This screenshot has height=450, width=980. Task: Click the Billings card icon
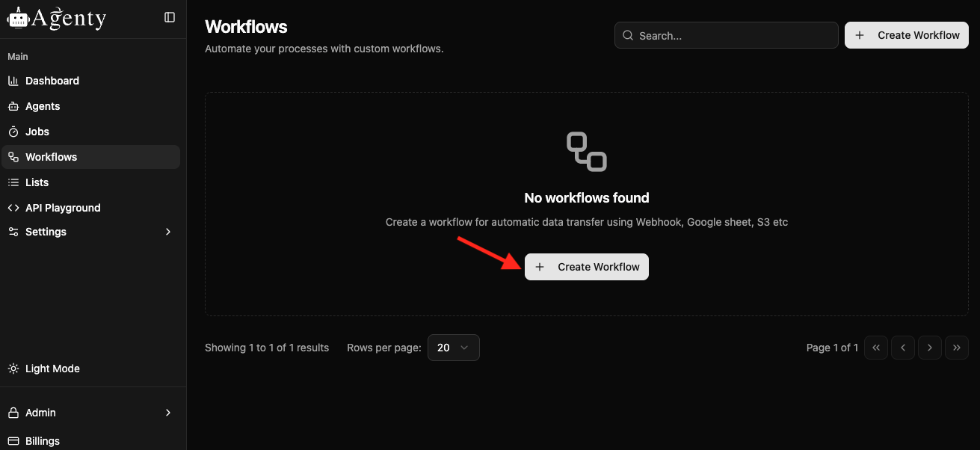click(13, 441)
